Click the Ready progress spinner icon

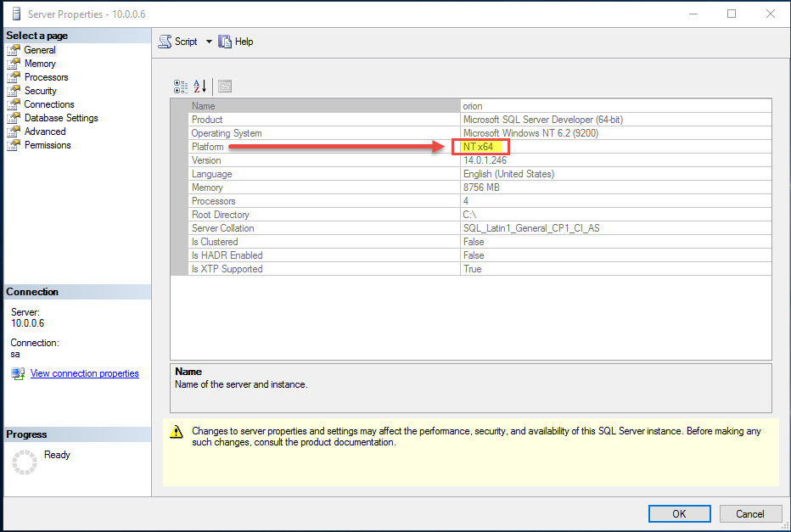[25, 462]
